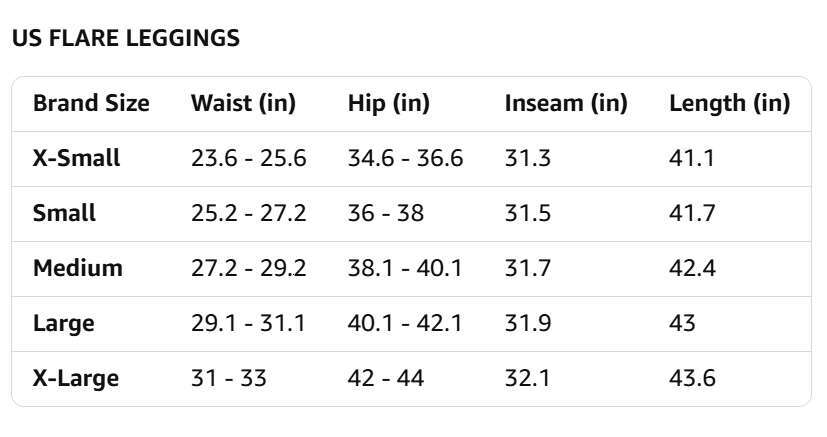The image size is (827, 437).
Task: Select the X-Small size row label
Action: pos(77,158)
